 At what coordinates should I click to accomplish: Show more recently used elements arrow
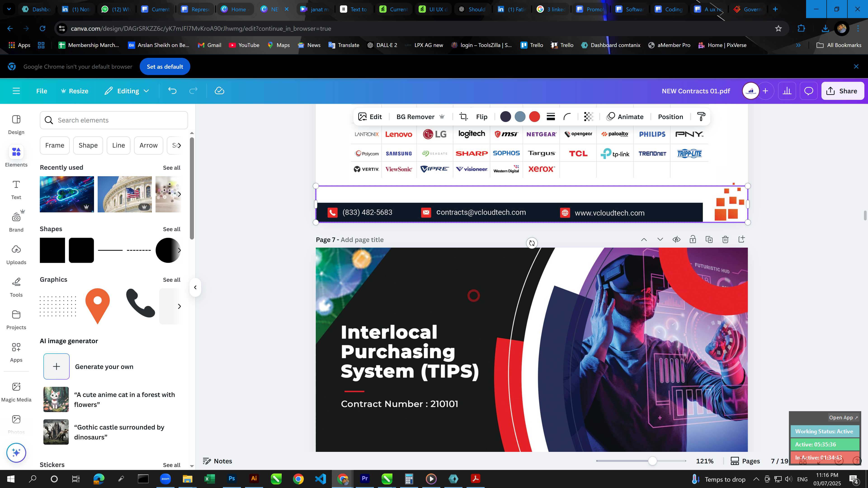pos(179,194)
